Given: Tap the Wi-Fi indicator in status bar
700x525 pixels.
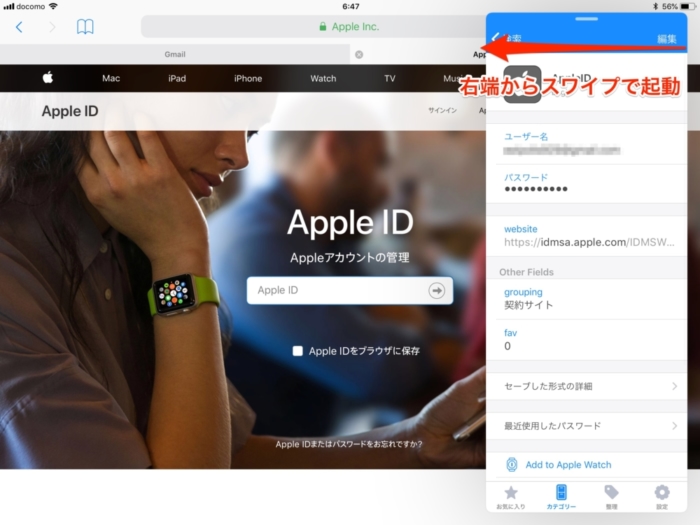Looking at the screenshot, I should 53,6.
